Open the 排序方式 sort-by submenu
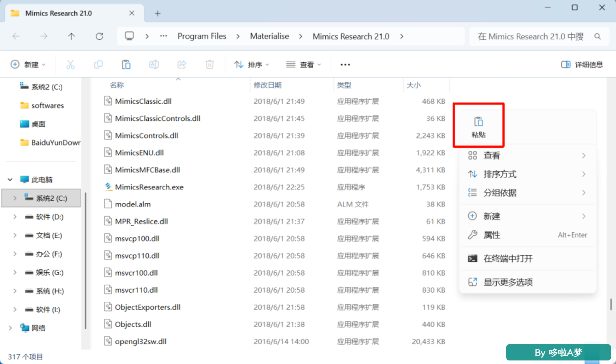The image size is (616, 364). tap(527, 174)
